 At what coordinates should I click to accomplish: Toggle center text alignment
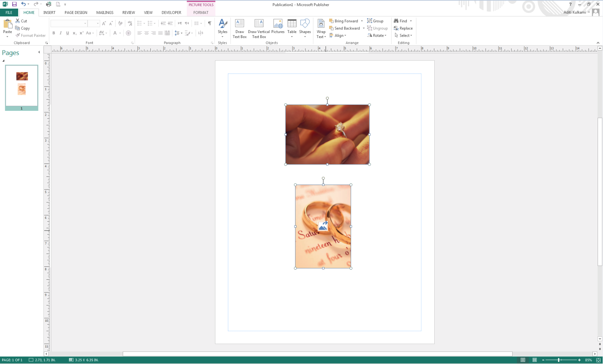146,33
